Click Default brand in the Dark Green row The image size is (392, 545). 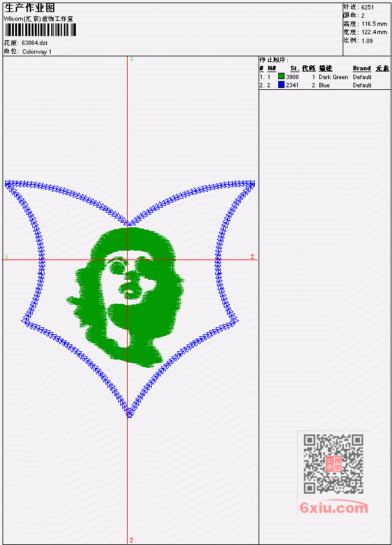tap(362, 77)
